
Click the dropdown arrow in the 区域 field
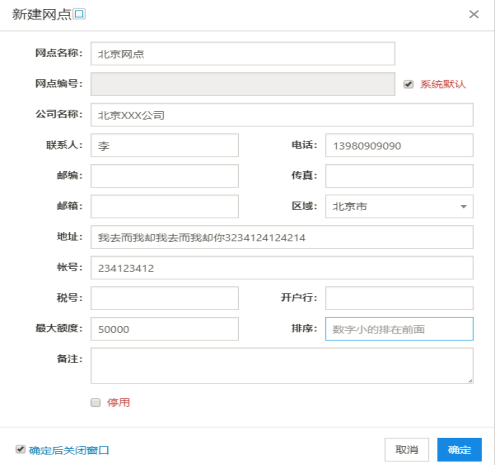pyautogui.click(x=463, y=207)
